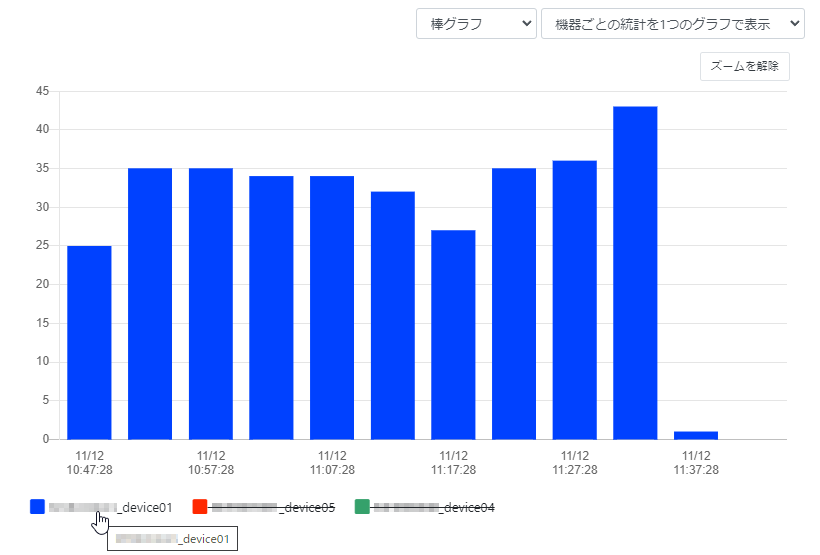Click the bar at 11/12 10:57:28

pos(211,304)
